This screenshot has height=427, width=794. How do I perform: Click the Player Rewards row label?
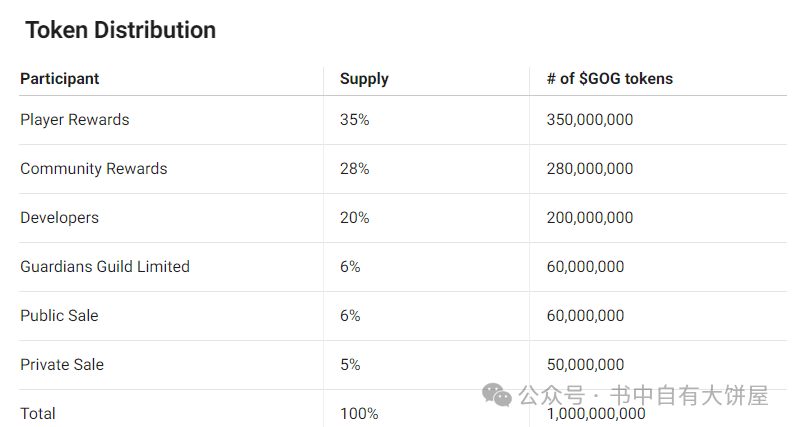tap(75, 120)
